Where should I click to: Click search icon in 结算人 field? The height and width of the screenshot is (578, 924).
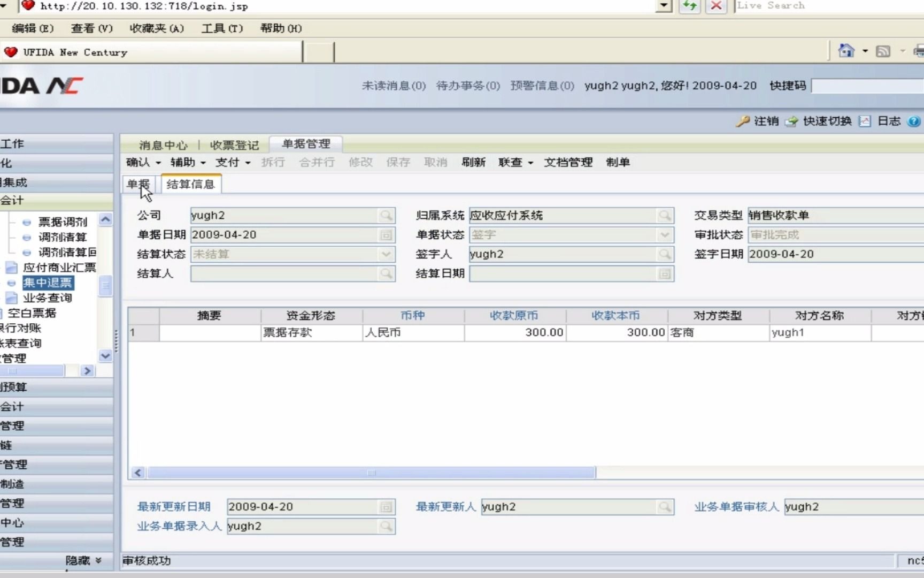click(386, 273)
